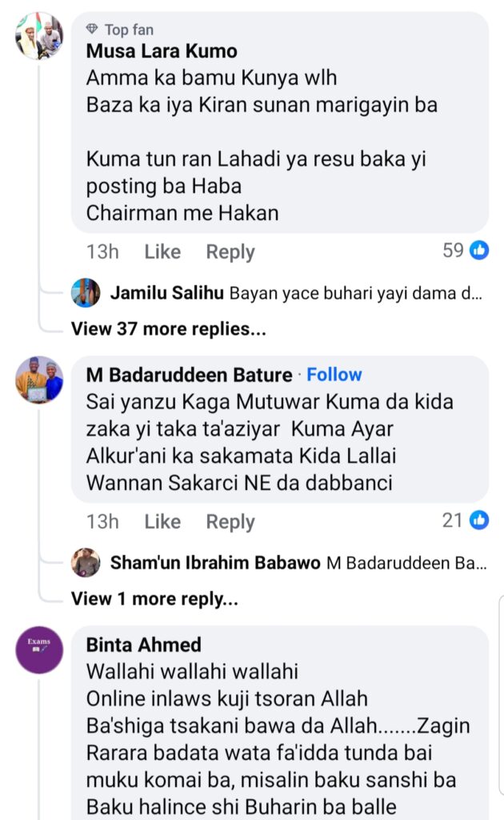Open M Badaruddeen Bature's name link
The height and width of the screenshot is (820, 504).
190,375
